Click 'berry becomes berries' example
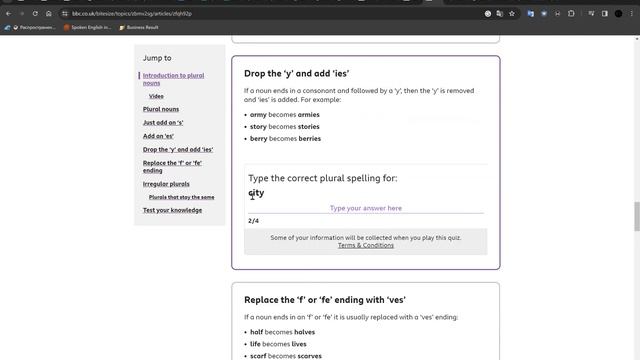 [x=285, y=138]
